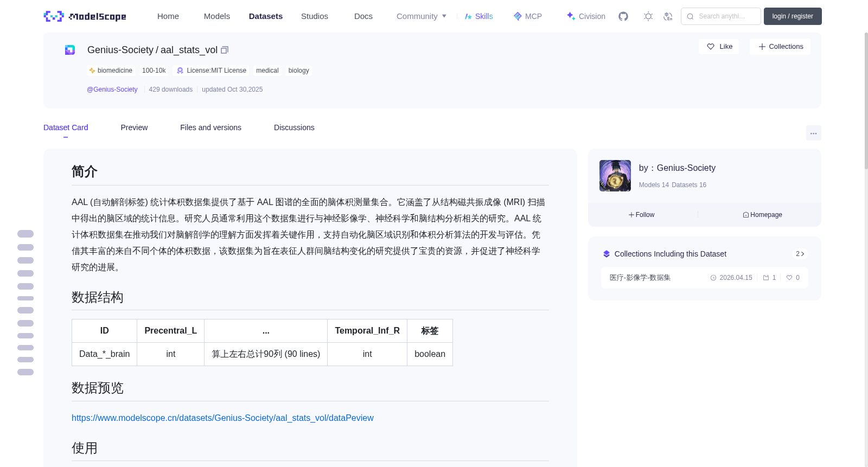Screen dimensions: 868x467
Task: Click the Genius-Society avatar thumbnail
Action: pyautogui.click(x=615, y=176)
